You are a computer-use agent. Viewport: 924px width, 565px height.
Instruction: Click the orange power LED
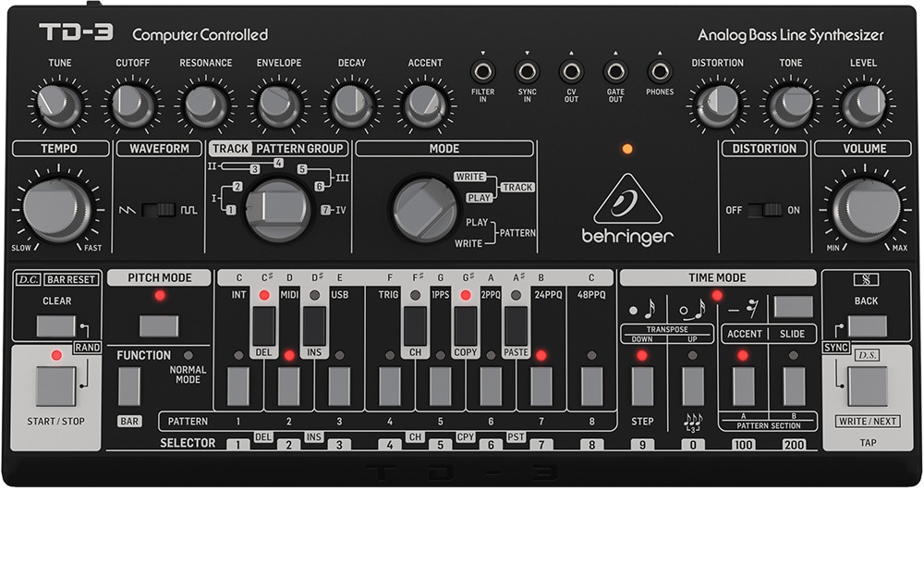627,149
